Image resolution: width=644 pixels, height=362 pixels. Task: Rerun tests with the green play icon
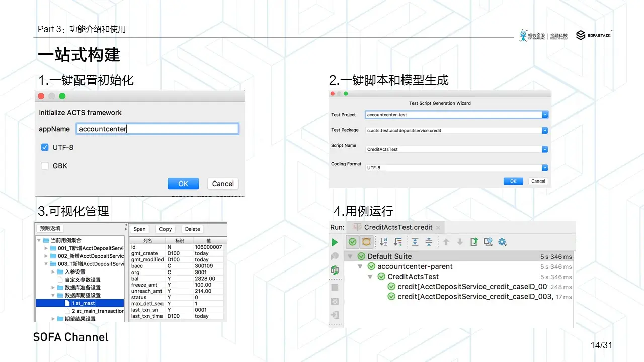335,242
